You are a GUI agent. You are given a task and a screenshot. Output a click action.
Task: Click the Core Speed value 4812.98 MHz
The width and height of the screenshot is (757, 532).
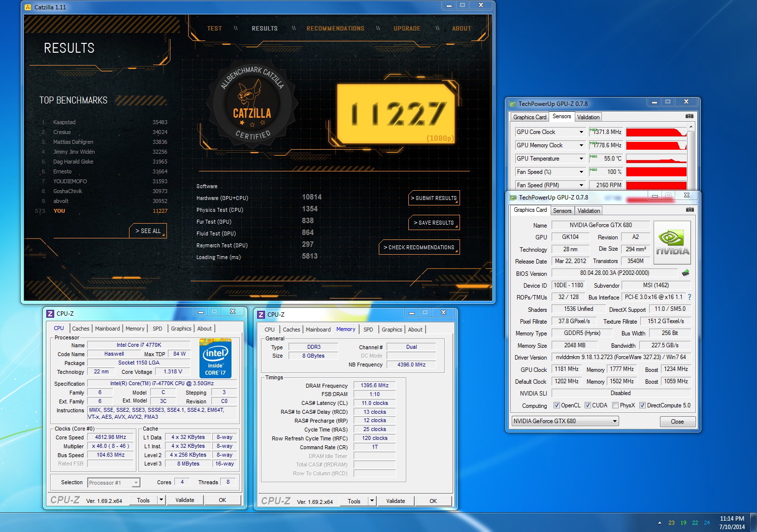[x=111, y=437]
